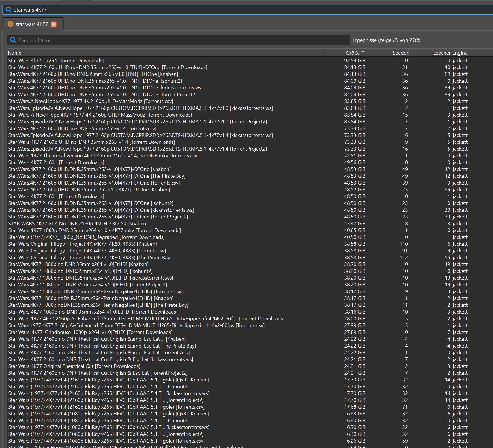Toggle the Größe sort direction arrow
The width and height of the screenshot is (493, 448).
tap(363, 52)
